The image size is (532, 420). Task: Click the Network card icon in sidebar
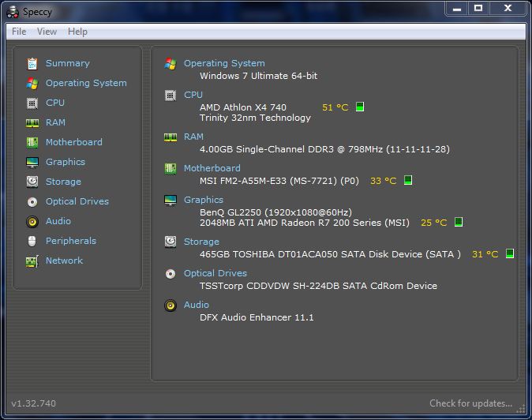32,261
